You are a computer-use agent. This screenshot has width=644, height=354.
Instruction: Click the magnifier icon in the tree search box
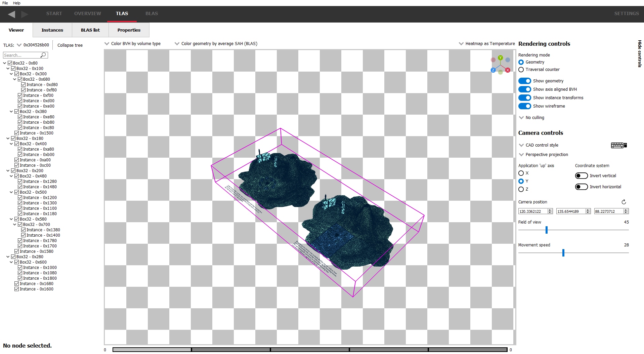(x=44, y=55)
